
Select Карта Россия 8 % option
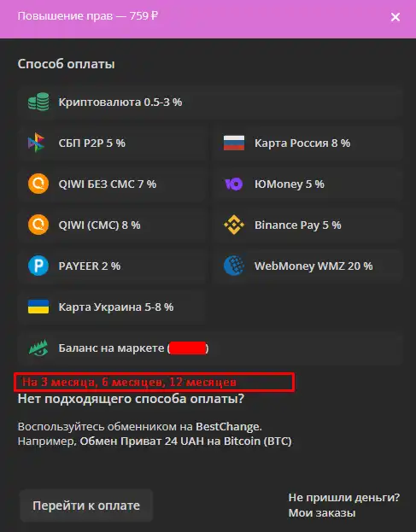(308, 143)
